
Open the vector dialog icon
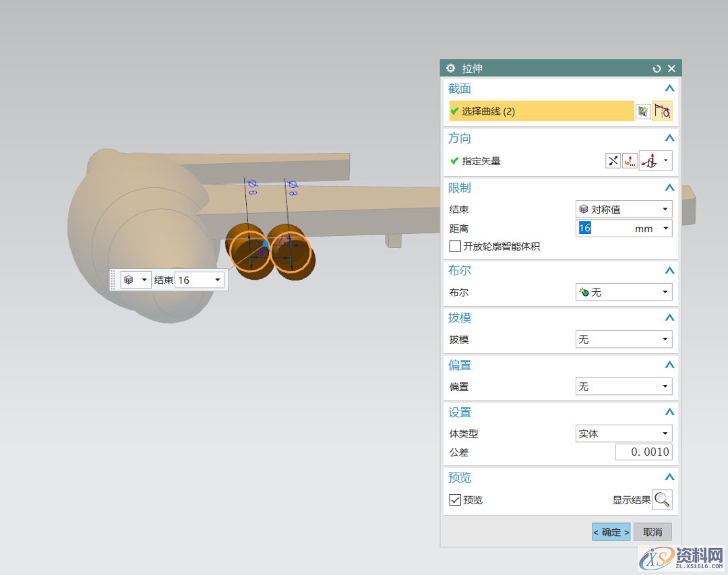(630, 160)
